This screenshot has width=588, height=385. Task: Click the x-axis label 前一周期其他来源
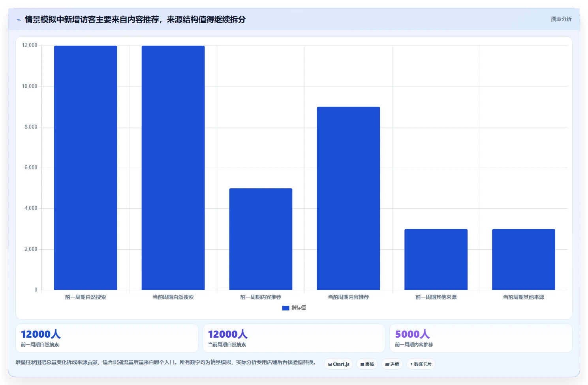tap(436, 297)
